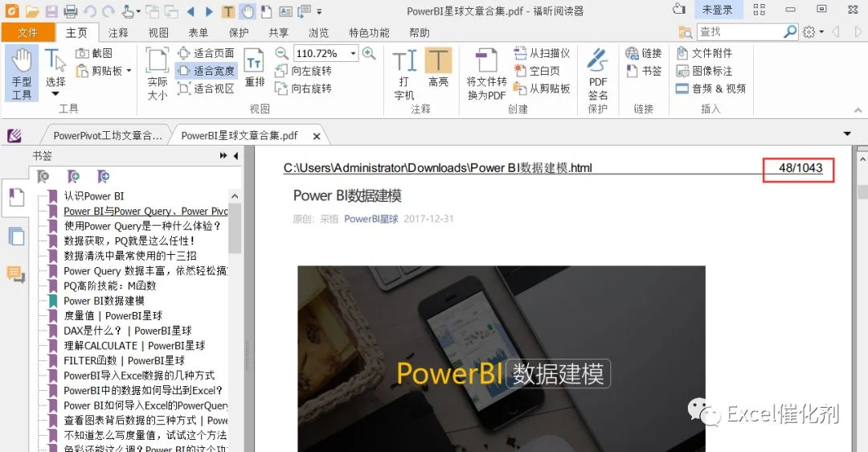Open the Clipboard (剪贴板) dropdown
The height and width of the screenshot is (452, 868).
click(129, 71)
